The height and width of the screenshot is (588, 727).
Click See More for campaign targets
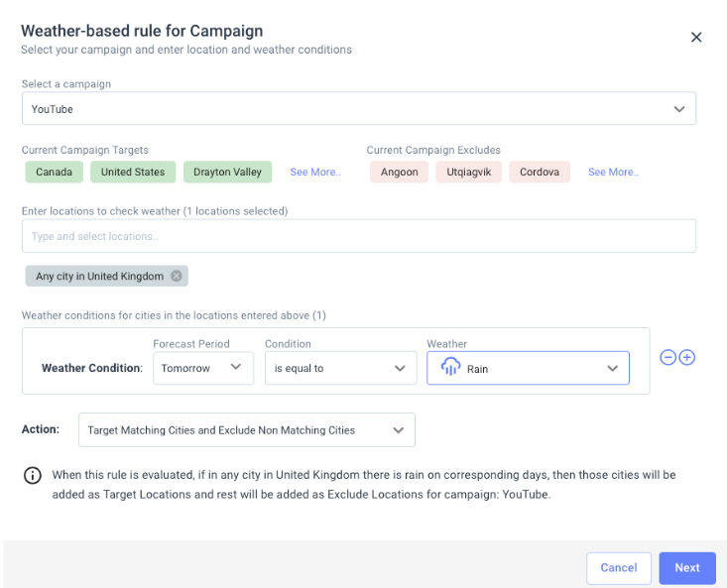coord(315,172)
